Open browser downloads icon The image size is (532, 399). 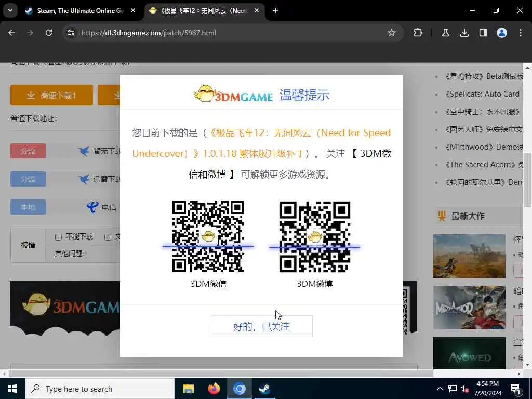(x=464, y=33)
